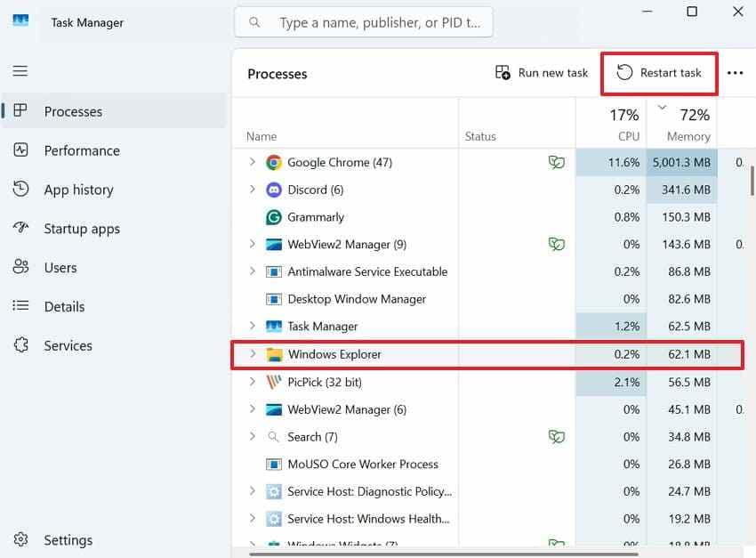Open Settings via the gear icon
The width and height of the screenshot is (756, 558).
[x=20, y=539]
